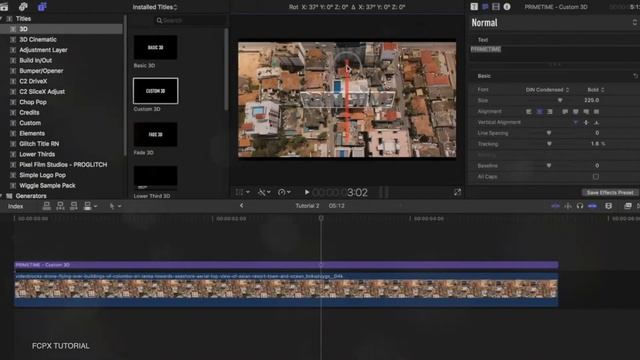Screen dimensions: 640x360
Task: Set vertical alignment to middle
Action: coord(586,122)
